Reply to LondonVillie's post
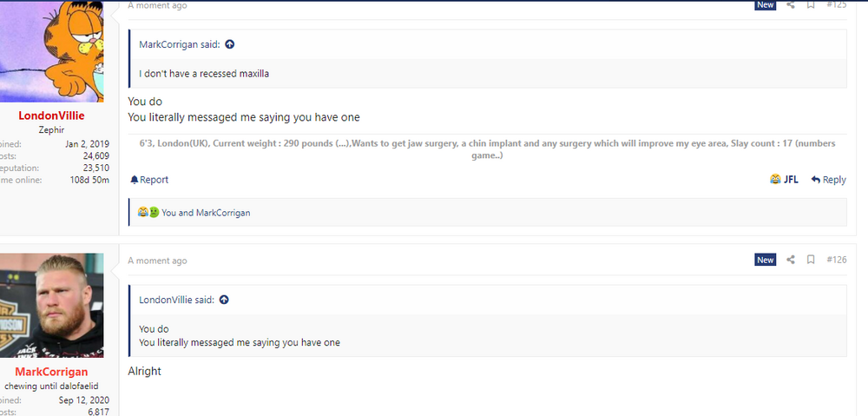 coord(828,180)
